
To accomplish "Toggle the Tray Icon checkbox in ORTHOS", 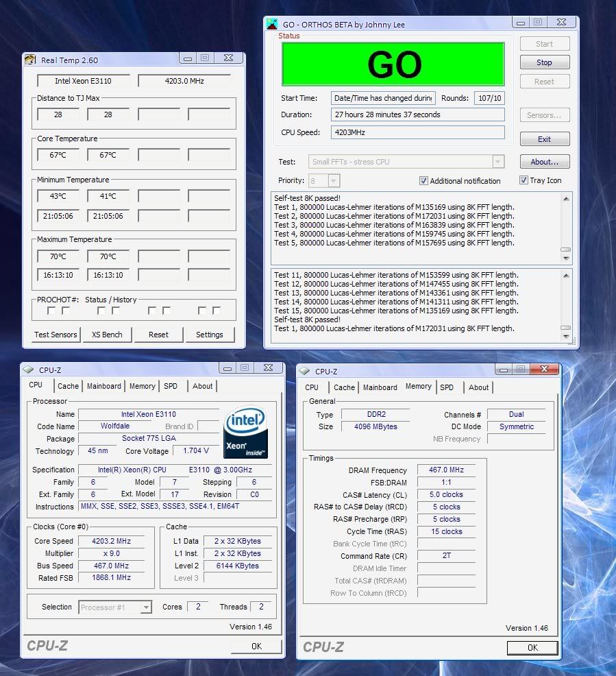I will point(523,180).
